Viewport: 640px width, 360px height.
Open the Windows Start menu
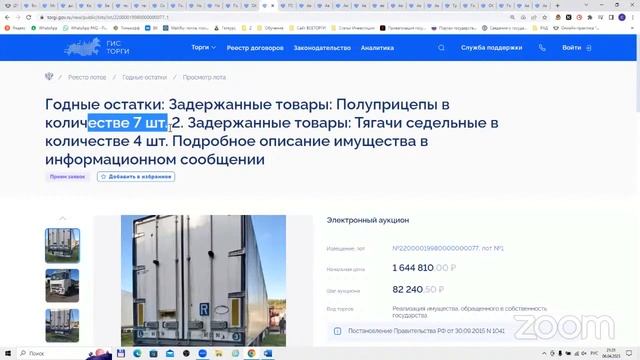click(7, 353)
